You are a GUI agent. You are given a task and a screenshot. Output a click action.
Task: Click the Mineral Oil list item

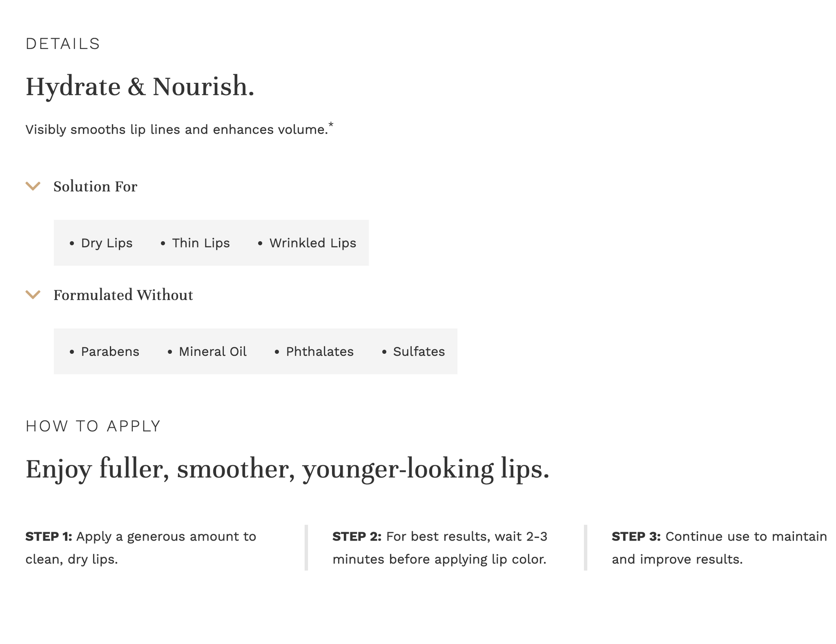point(212,352)
